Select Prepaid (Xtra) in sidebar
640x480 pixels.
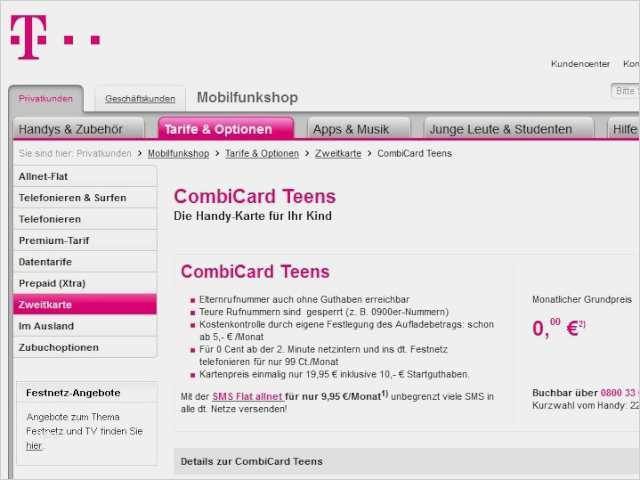pyautogui.click(x=85, y=283)
